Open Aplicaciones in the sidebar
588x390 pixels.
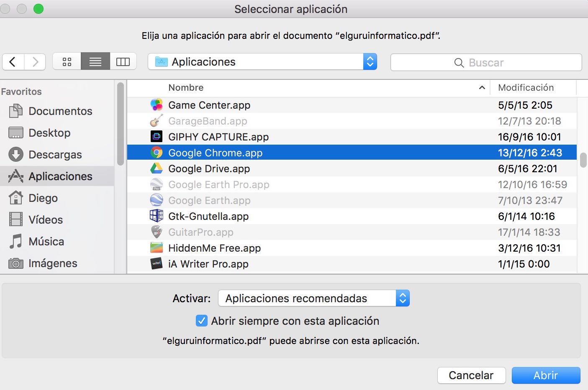pyautogui.click(x=57, y=176)
